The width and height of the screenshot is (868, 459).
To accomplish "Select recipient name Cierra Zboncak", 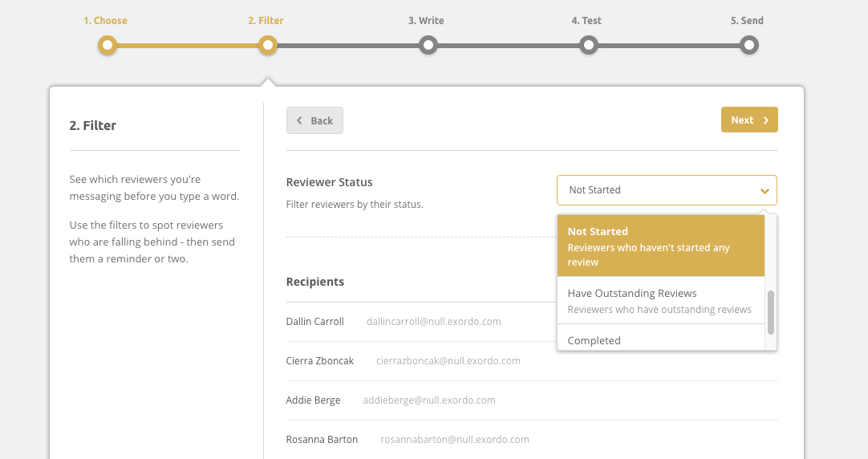I will tap(319, 361).
